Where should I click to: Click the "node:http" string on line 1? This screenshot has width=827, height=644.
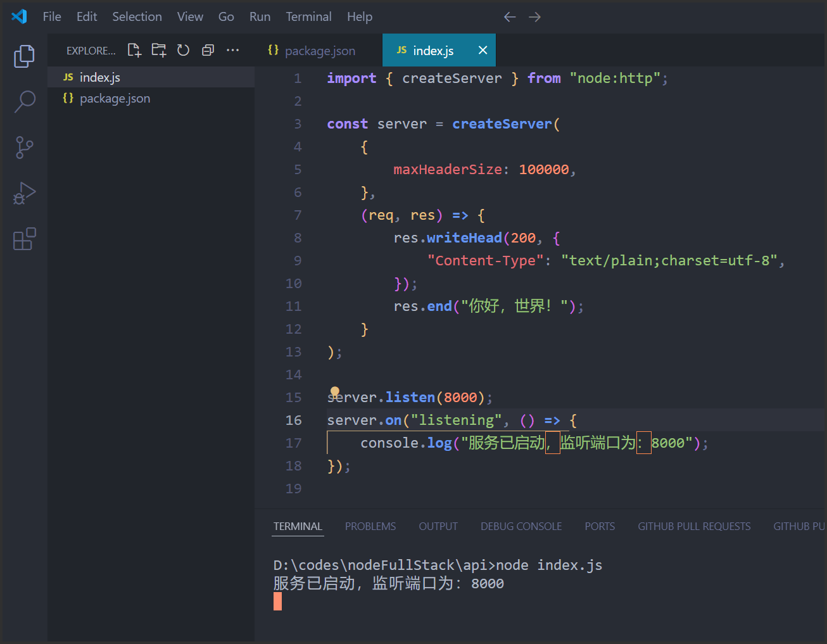(615, 78)
